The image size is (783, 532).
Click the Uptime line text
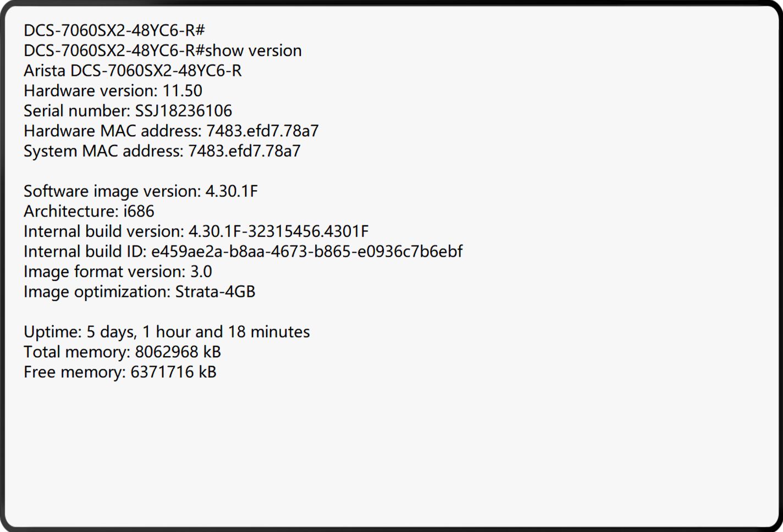pyautogui.click(x=167, y=332)
